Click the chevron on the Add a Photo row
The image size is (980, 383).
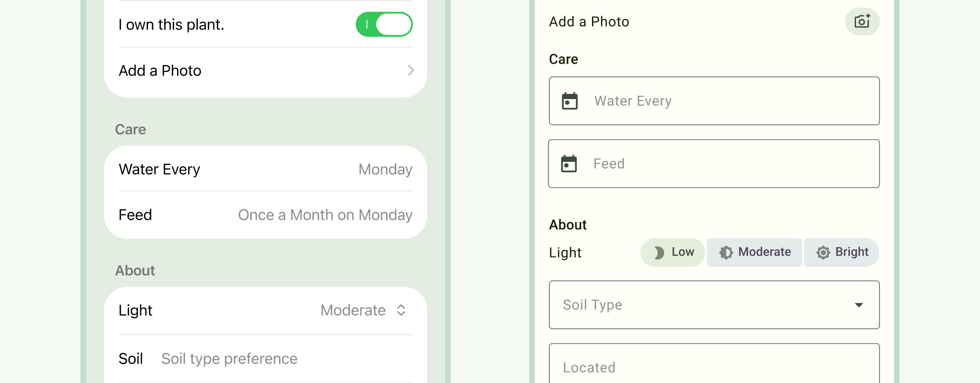click(411, 70)
